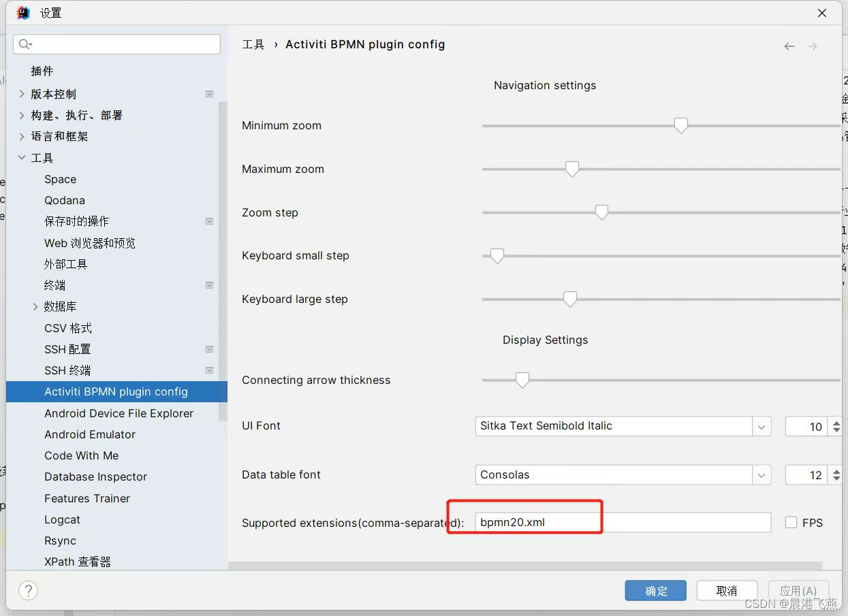The width and height of the screenshot is (848, 616).
Task: Open XPath 查看器 settings page
Action: pos(77,562)
